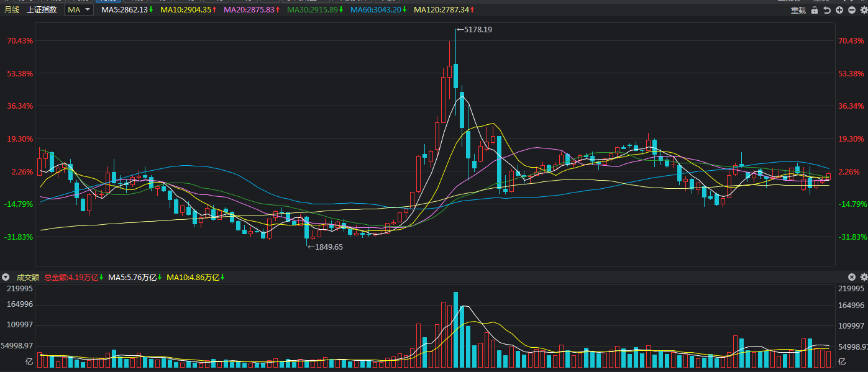Click the undo arrow icon in chart toolbar
This screenshot has height=372, width=868.
tap(826, 10)
